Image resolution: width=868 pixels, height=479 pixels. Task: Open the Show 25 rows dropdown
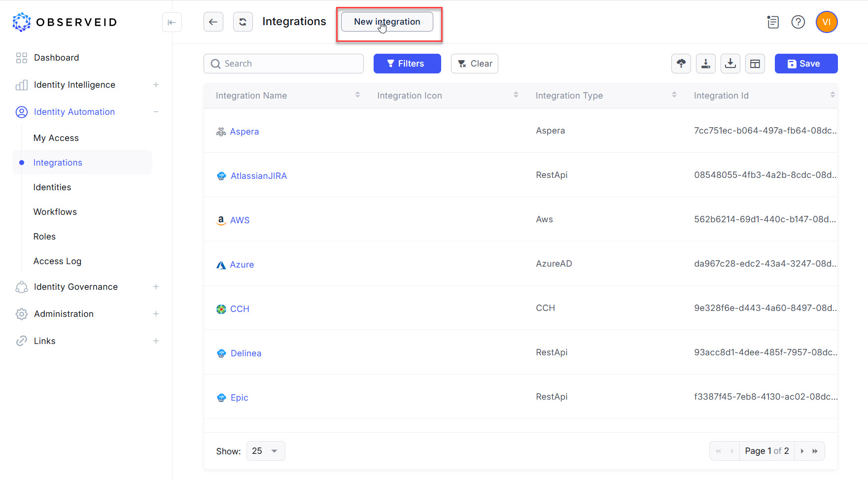265,451
